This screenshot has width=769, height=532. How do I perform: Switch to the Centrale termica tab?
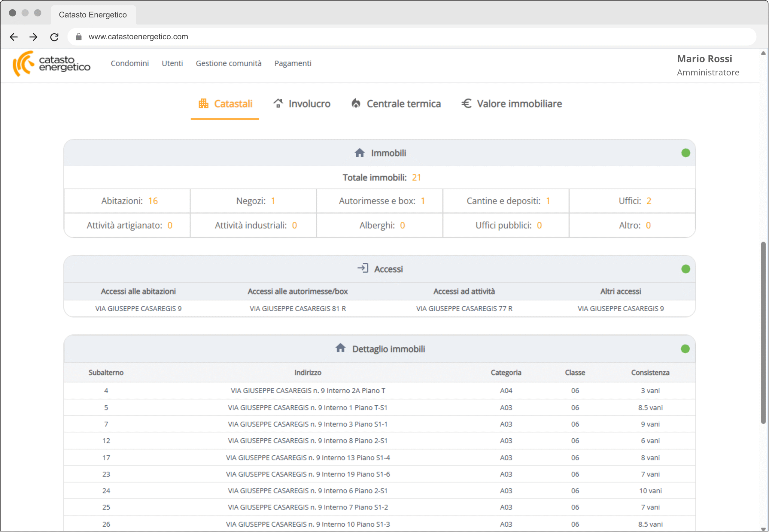[396, 104]
